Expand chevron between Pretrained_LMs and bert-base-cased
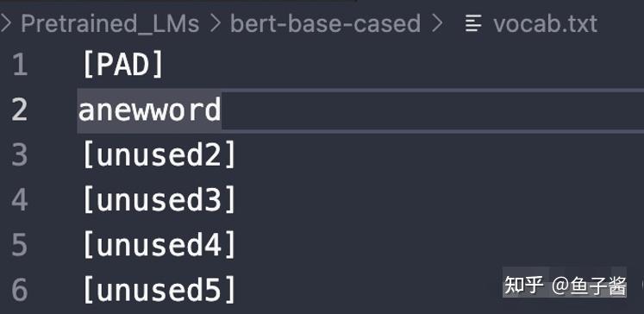Image resolution: width=644 pixels, height=314 pixels. tap(216, 24)
